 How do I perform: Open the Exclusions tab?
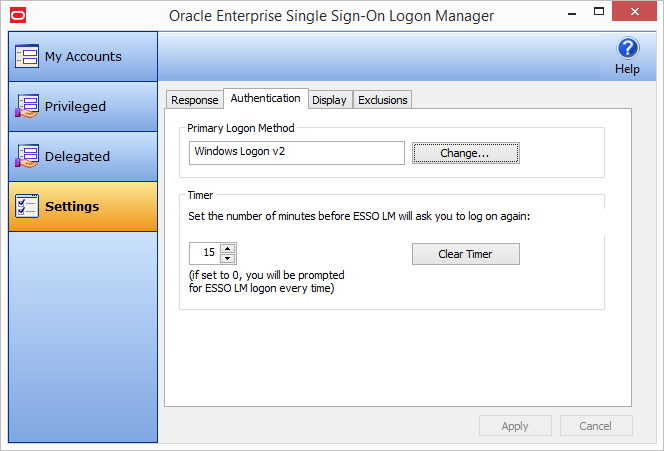[382, 100]
